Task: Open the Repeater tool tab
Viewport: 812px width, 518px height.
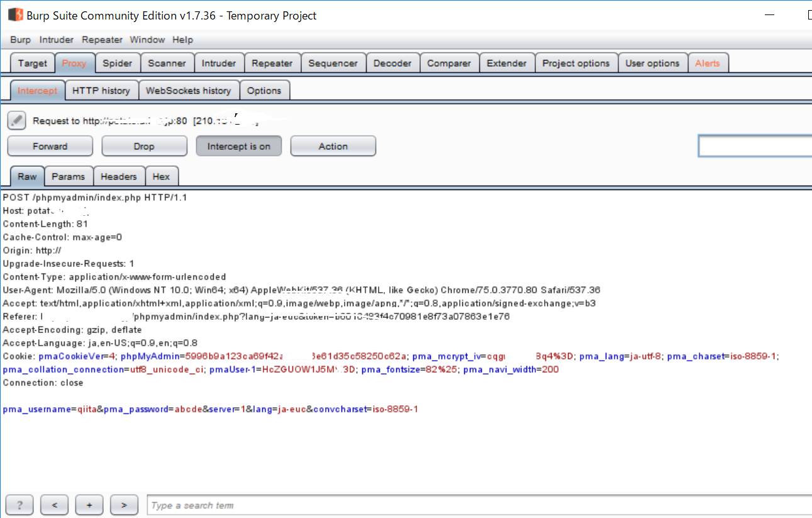Action: [x=272, y=63]
